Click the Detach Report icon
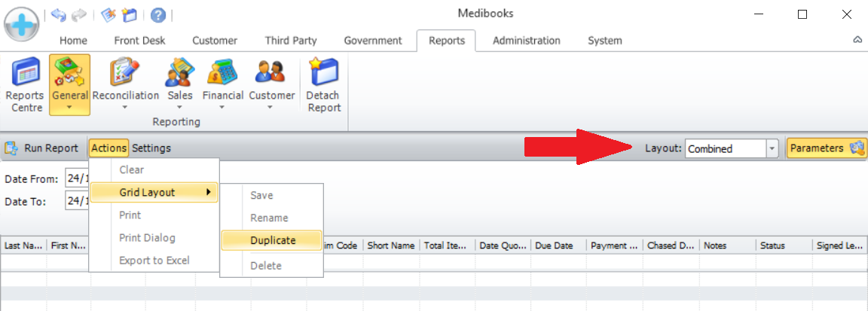Image resolution: width=868 pixels, height=311 pixels. pos(323,74)
